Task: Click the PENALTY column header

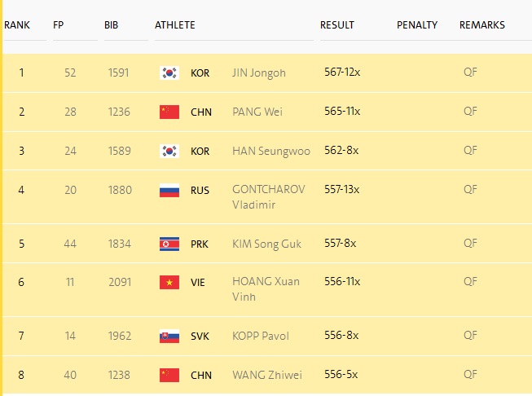Action: point(417,24)
